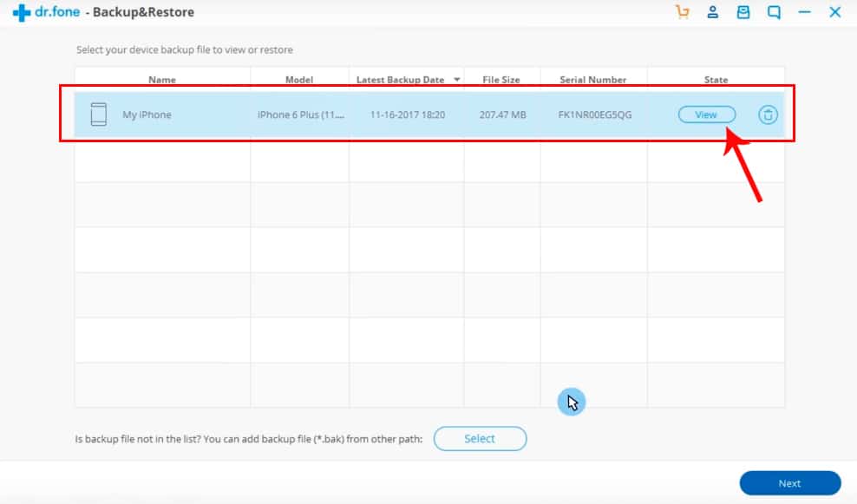Image resolution: width=857 pixels, height=504 pixels.
Task: Open the user account icon
Action: click(712, 12)
